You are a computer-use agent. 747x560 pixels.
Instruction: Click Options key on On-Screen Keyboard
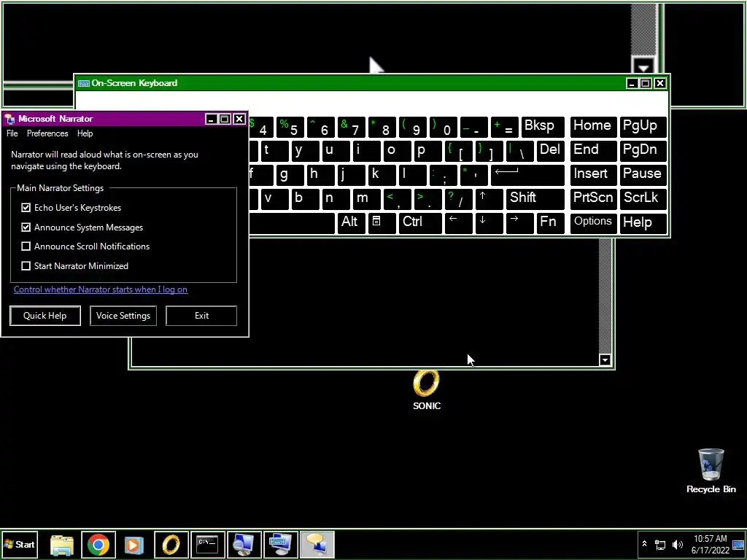pyautogui.click(x=594, y=222)
